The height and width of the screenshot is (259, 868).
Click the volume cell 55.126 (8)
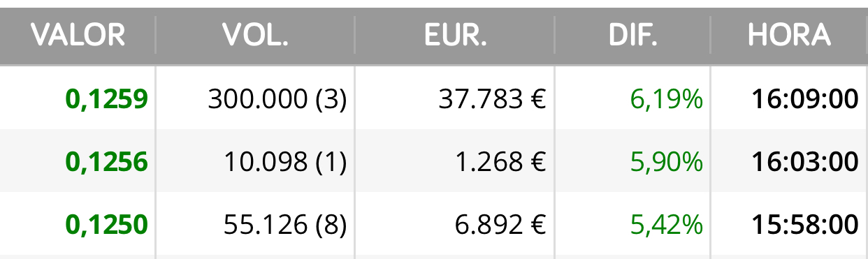(285, 225)
